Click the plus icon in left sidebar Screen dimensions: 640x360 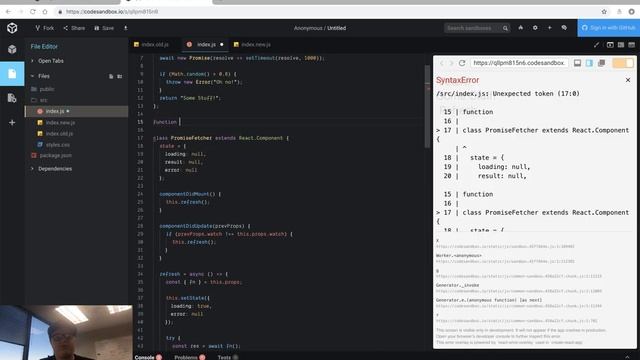point(12,122)
